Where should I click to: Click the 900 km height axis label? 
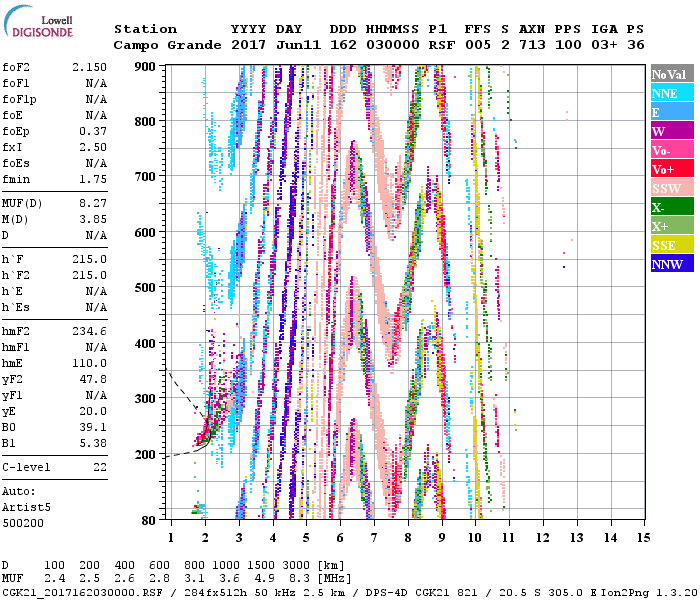(147, 67)
